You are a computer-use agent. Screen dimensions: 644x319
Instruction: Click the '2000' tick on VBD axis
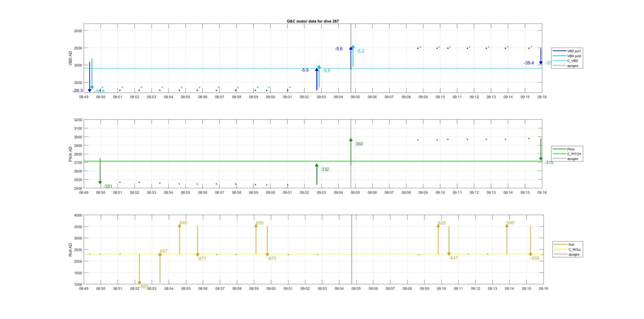(77, 31)
